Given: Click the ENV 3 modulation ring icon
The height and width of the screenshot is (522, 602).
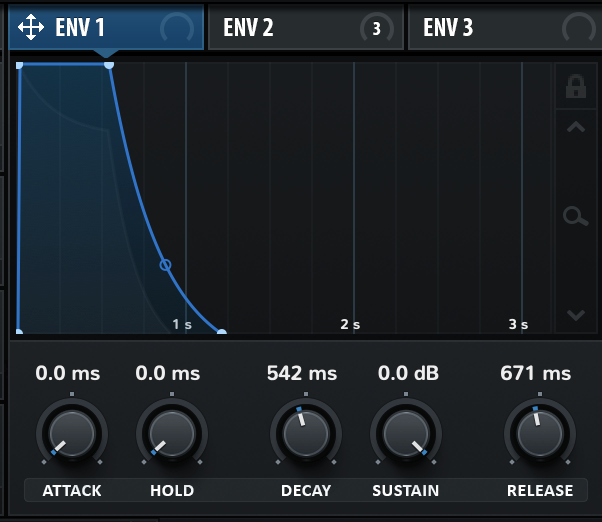Looking at the screenshot, I should click(579, 28).
